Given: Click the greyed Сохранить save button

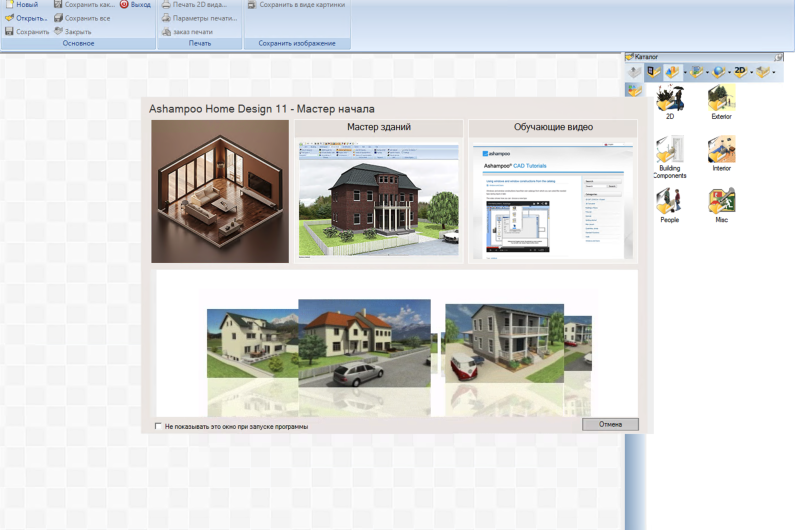Looking at the screenshot, I should 27,31.
